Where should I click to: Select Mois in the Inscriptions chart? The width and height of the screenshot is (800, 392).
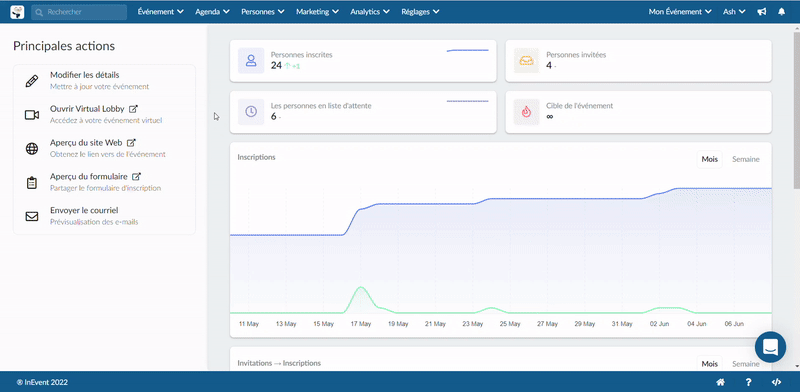(709, 159)
